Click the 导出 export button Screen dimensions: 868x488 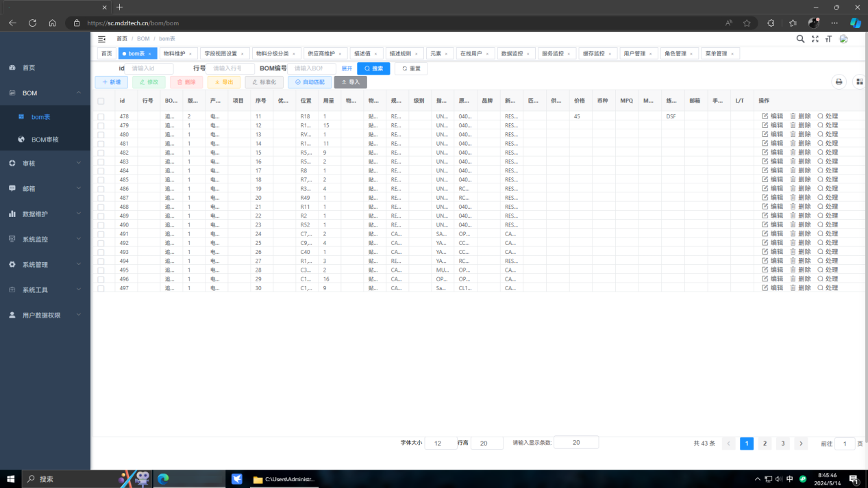(224, 82)
